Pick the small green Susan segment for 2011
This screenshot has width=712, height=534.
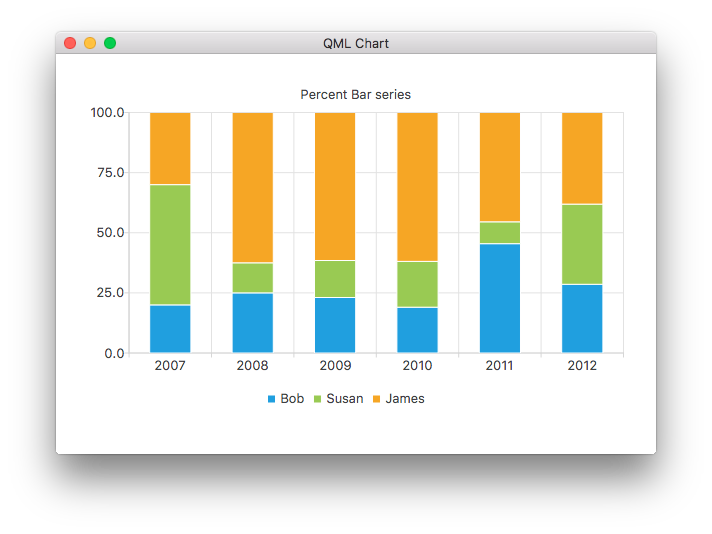click(500, 233)
